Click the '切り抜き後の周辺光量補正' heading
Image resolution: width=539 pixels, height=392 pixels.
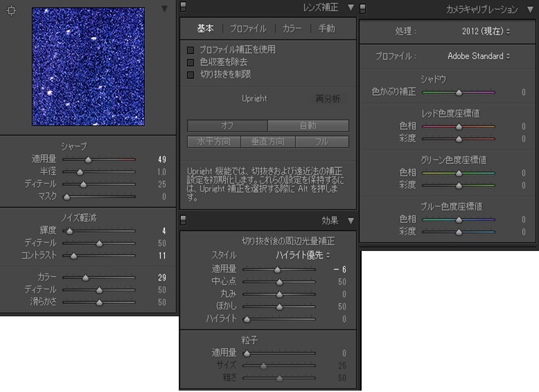[x=288, y=241]
